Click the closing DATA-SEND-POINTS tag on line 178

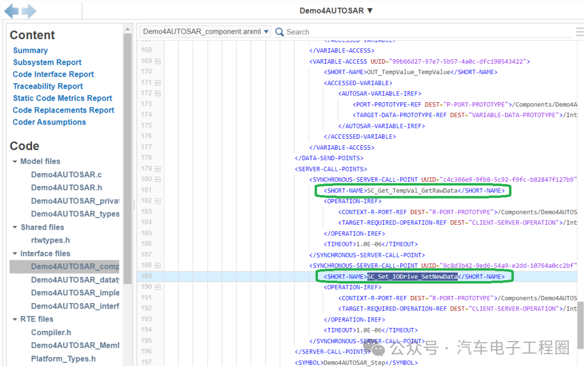pyautogui.click(x=329, y=158)
